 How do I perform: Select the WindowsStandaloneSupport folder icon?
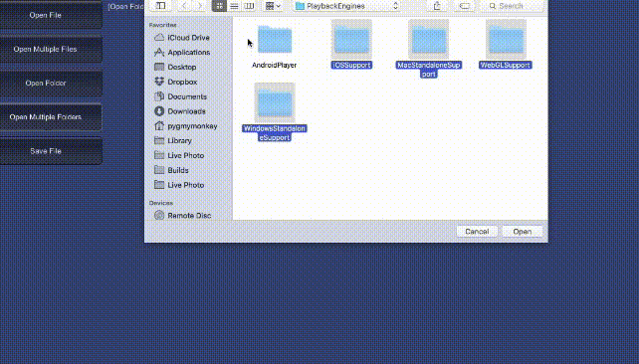click(275, 102)
